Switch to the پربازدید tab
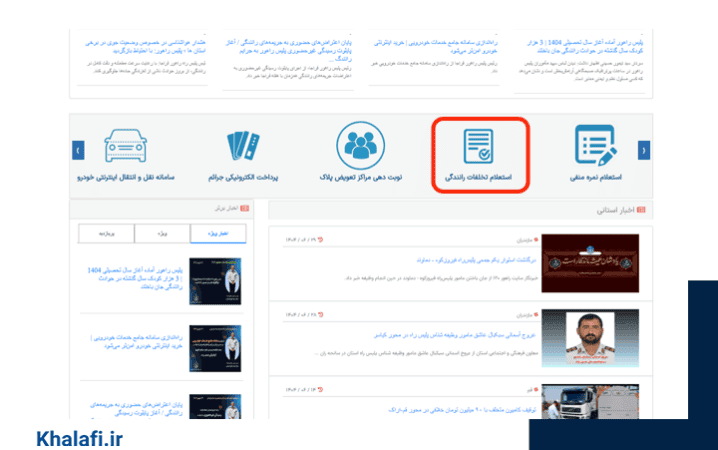 point(105,233)
